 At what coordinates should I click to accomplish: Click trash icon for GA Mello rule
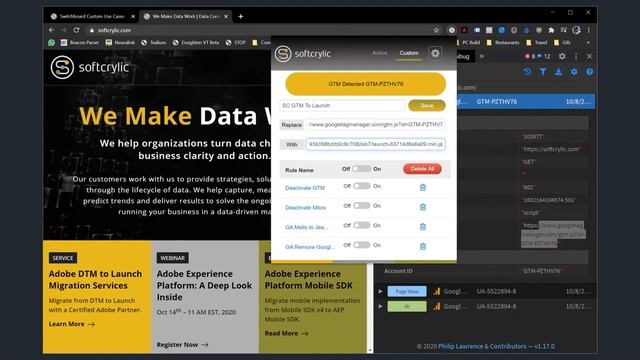423,227
